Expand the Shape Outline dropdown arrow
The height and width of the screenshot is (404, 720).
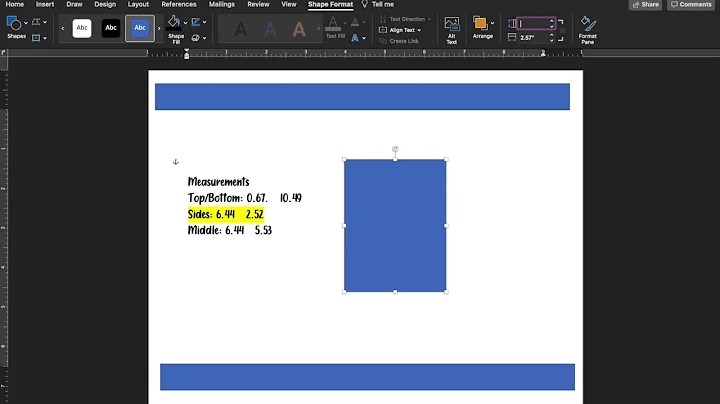click(x=204, y=22)
